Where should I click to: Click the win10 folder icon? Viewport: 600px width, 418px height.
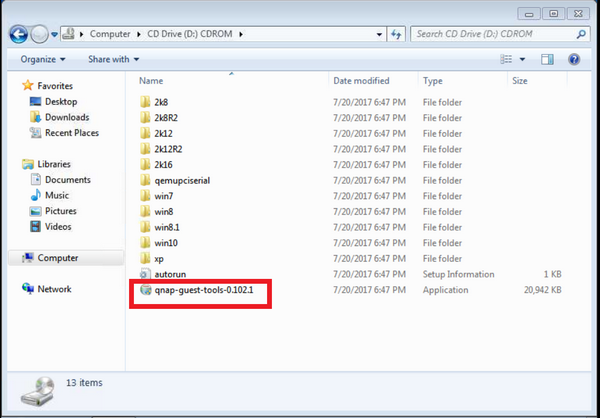(x=145, y=243)
